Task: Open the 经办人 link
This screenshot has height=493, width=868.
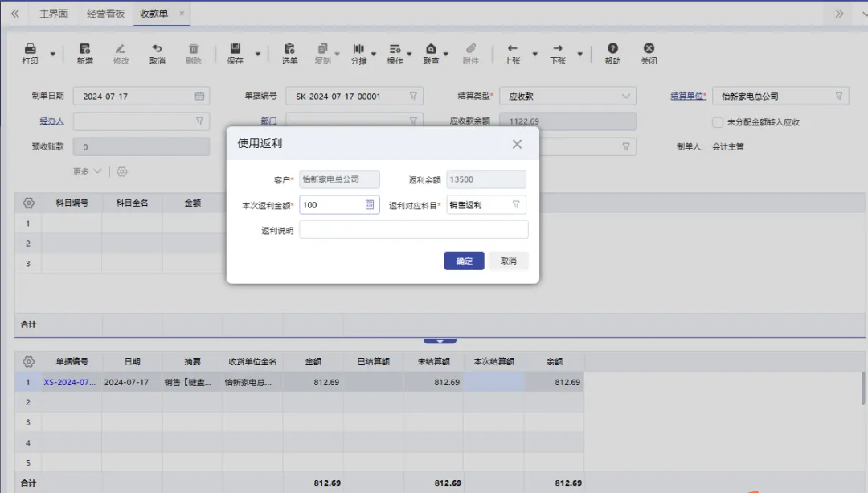Action: coord(51,120)
